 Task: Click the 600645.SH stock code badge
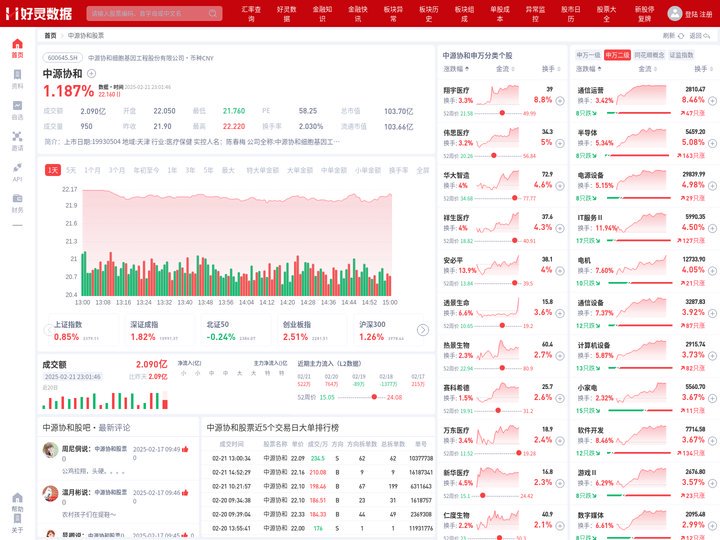tap(62, 58)
